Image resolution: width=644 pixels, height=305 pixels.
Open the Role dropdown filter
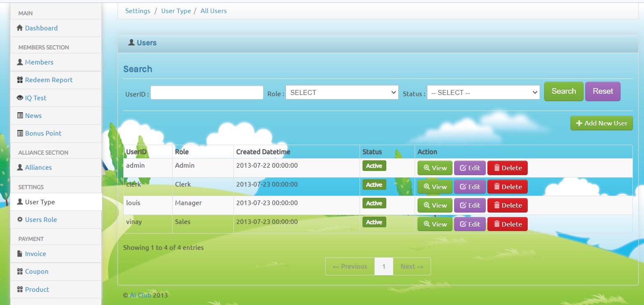point(342,92)
